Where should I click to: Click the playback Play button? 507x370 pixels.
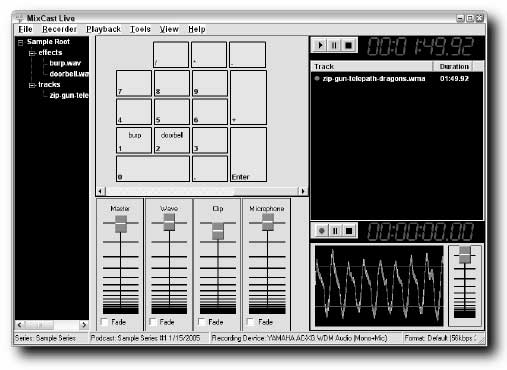click(320, 45)
